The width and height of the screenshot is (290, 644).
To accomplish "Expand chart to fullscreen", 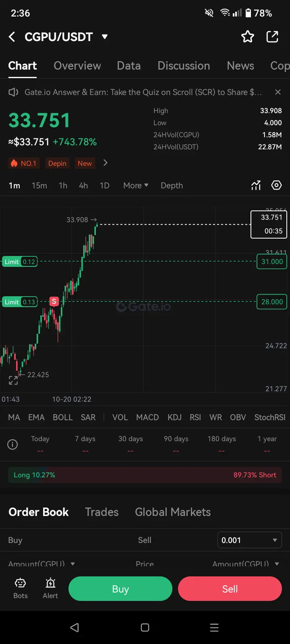I will click(13, 380).
